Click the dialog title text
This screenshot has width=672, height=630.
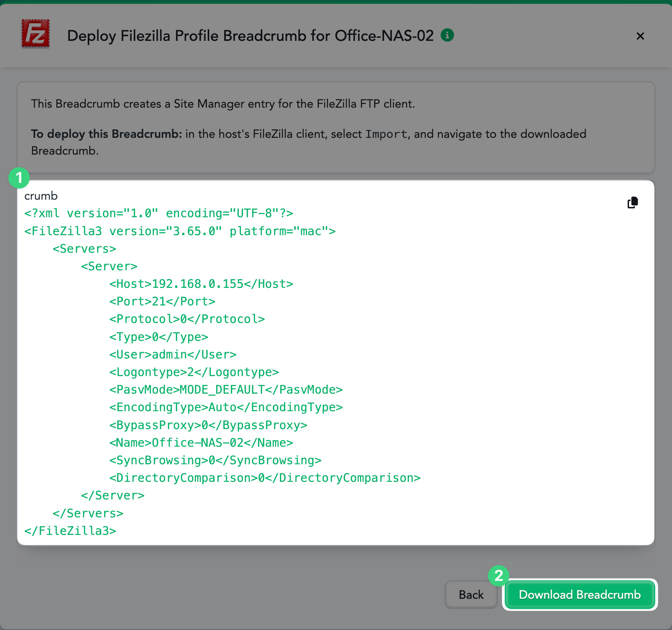coord(250,36)
